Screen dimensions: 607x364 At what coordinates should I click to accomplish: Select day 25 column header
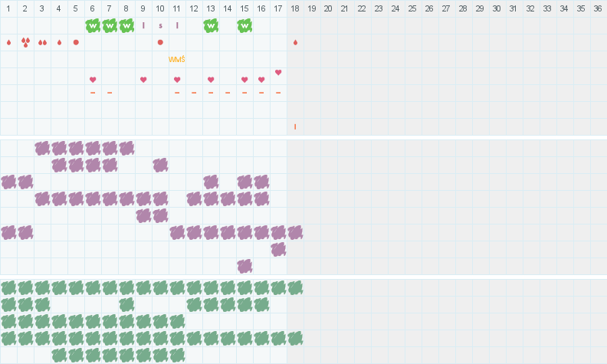click(x=412, y=8)
